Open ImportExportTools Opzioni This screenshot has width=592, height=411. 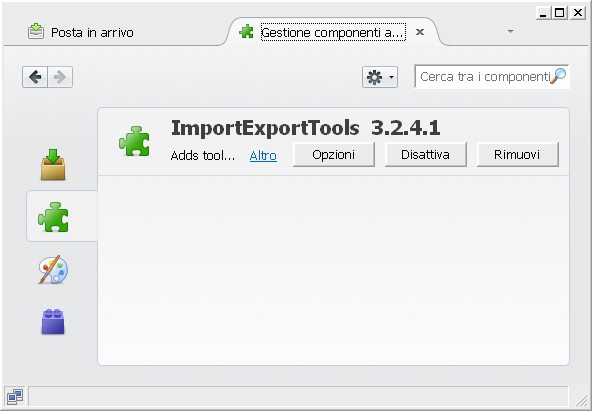tap(334, 154)
